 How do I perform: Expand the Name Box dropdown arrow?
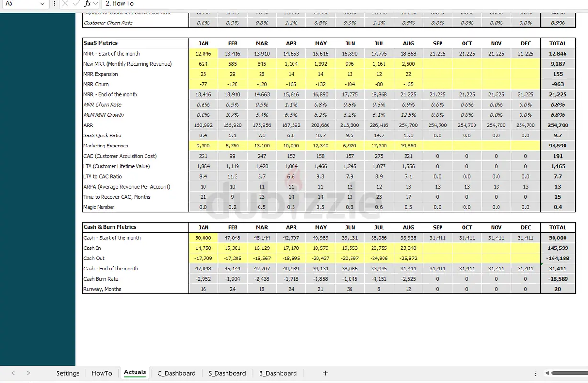pos(42,4)
